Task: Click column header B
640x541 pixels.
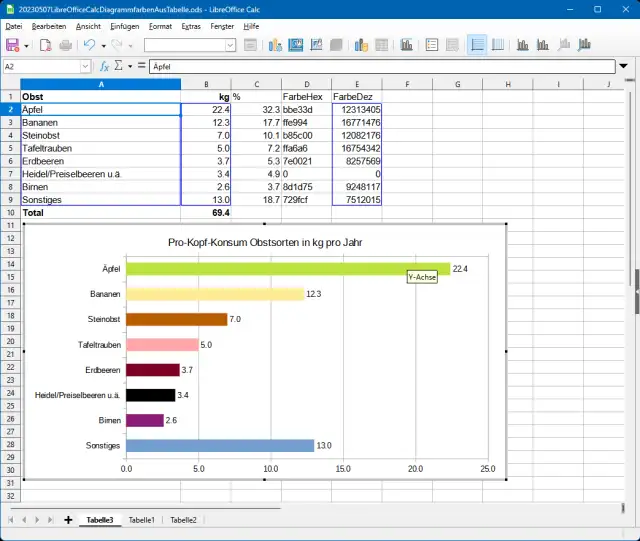Action: tap(206, 84)
